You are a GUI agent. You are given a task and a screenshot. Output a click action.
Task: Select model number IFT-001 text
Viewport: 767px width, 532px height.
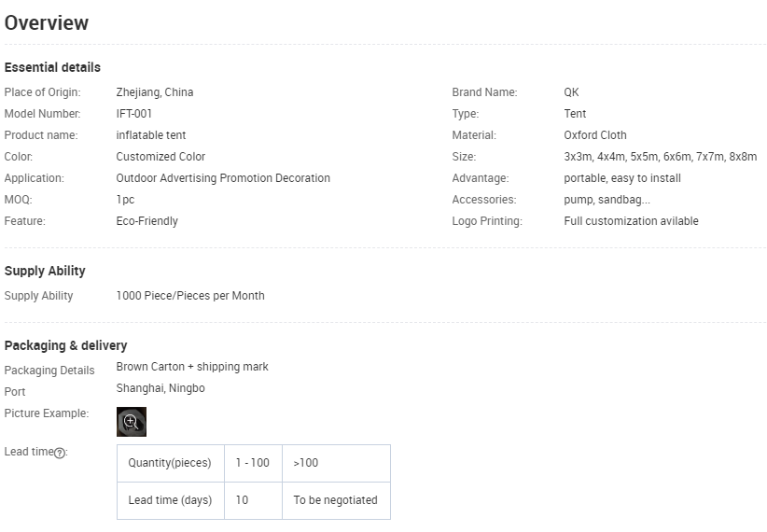coord(134,114)
